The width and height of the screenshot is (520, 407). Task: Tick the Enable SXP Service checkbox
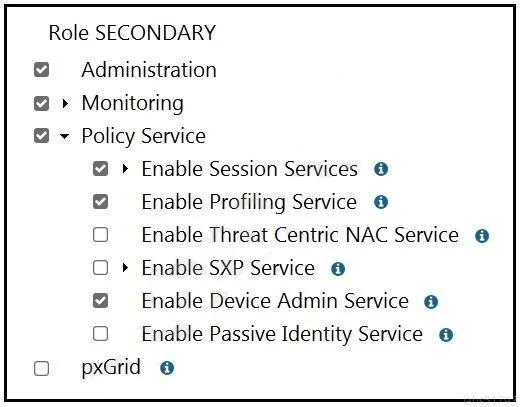click(x=100, y=268)
